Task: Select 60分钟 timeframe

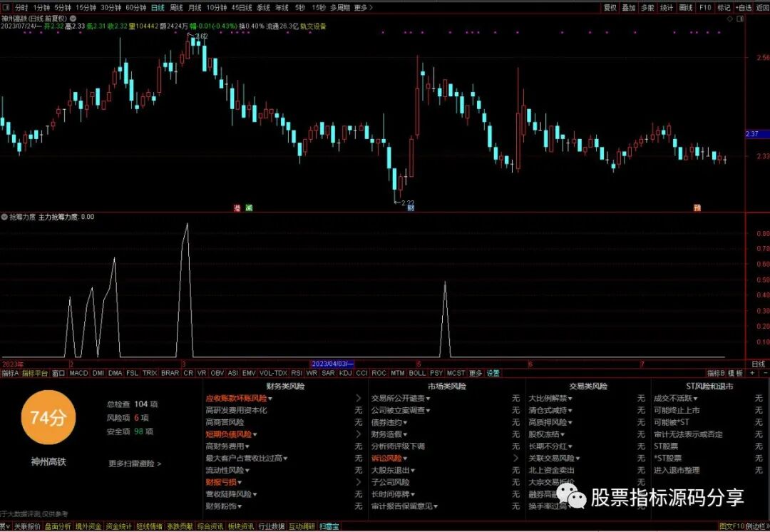Action: tap(136, 8)
